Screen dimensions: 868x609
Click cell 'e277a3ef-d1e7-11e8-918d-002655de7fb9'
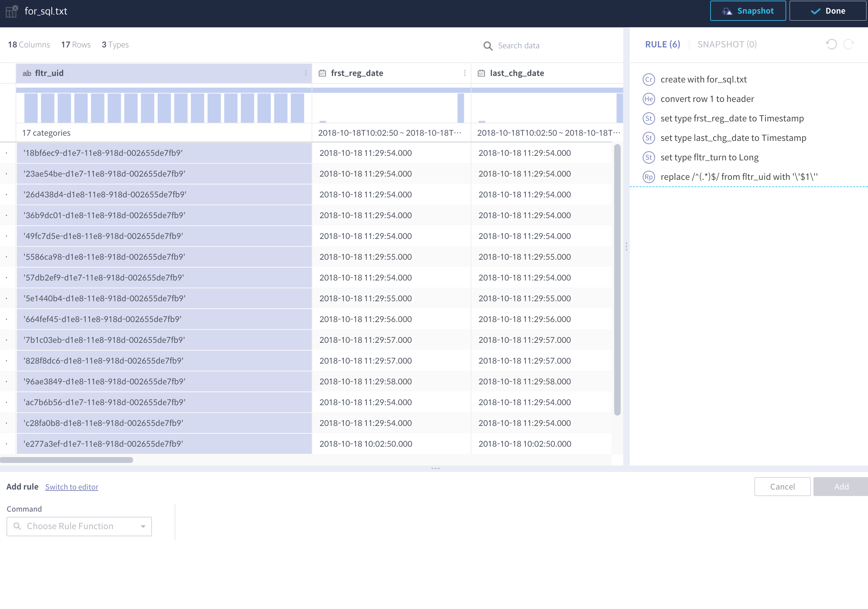pos(164,444)
